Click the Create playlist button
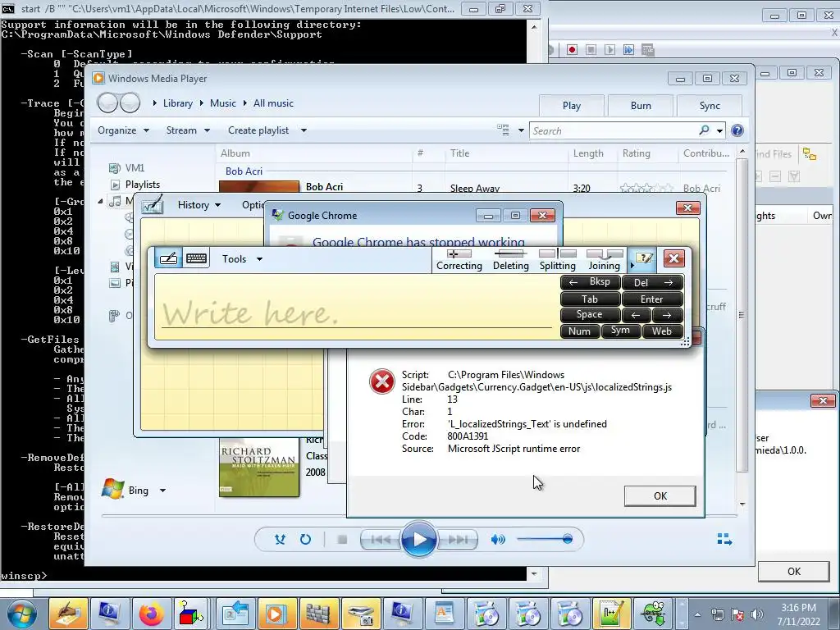The image size is (840, 630). coord(258,130)
